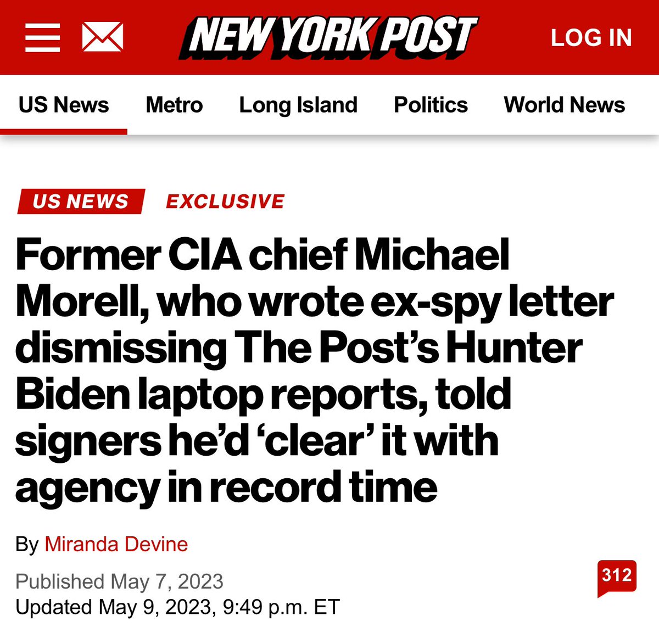659x644 pixels.
Task: Click the envelope newsletter icon
Action: pos(103,37)
